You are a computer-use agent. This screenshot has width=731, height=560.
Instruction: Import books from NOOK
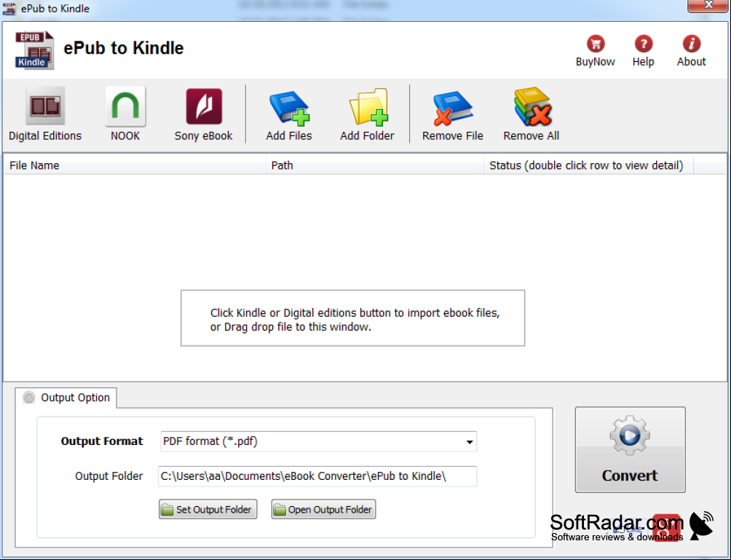(125, 114)
